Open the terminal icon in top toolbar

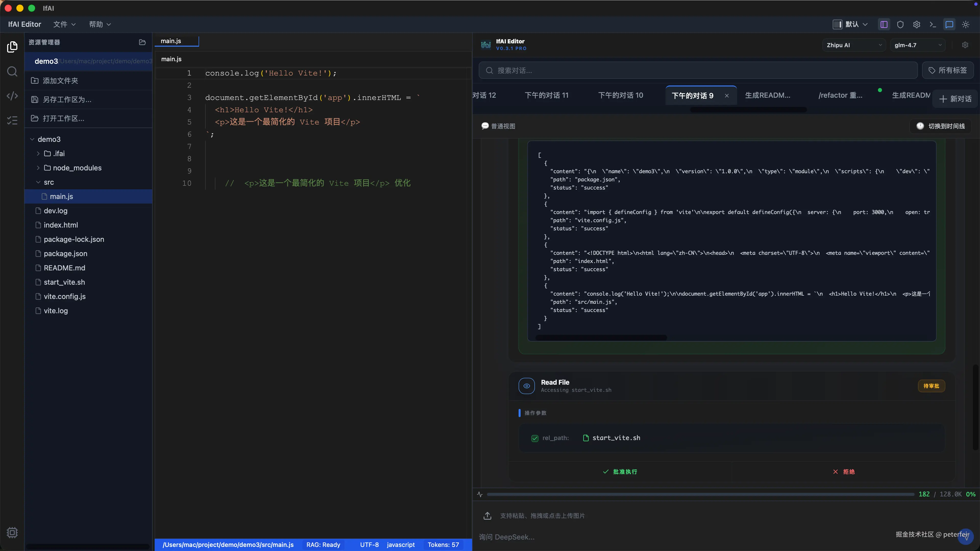pyautogui.click(x=933, y=24)
